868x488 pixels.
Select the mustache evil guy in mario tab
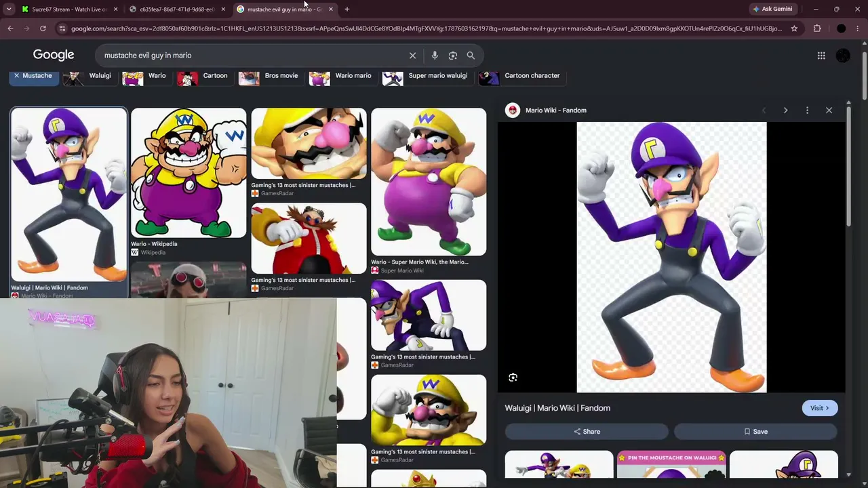283,9
